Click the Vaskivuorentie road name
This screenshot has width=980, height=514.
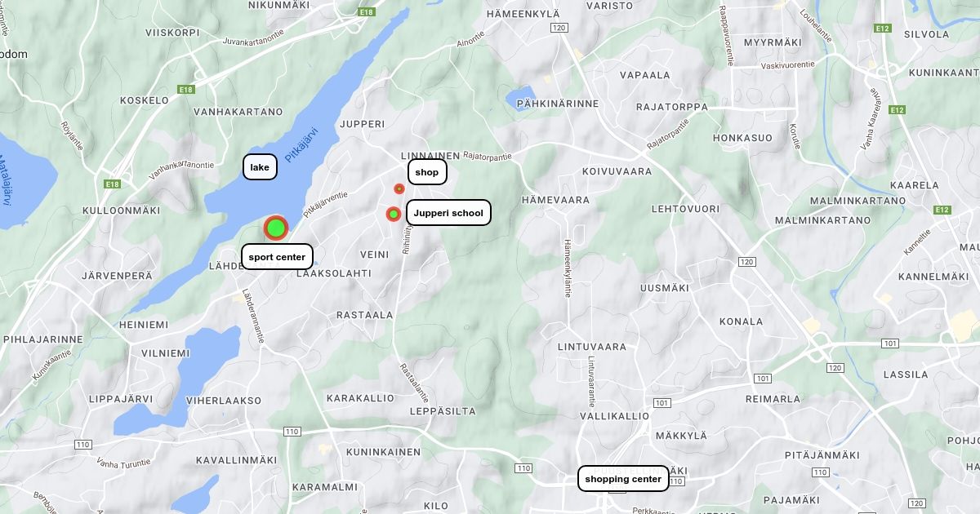point(787,64)
